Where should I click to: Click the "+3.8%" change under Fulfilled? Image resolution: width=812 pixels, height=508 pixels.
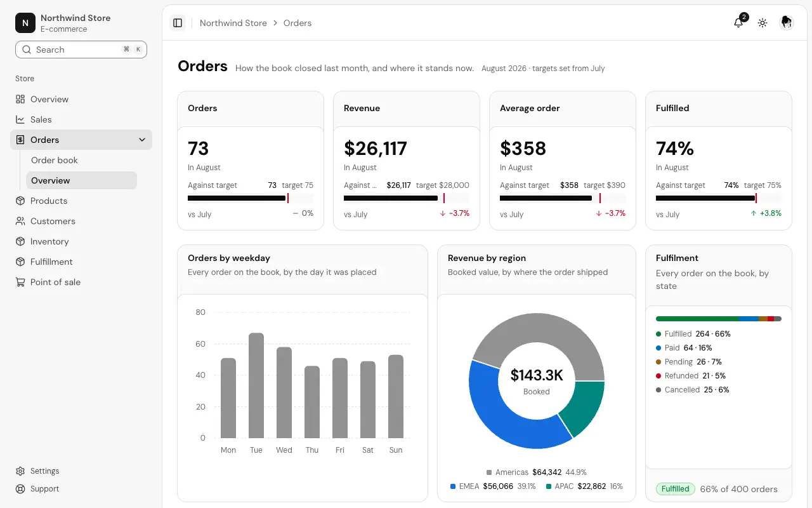[766, 213]
